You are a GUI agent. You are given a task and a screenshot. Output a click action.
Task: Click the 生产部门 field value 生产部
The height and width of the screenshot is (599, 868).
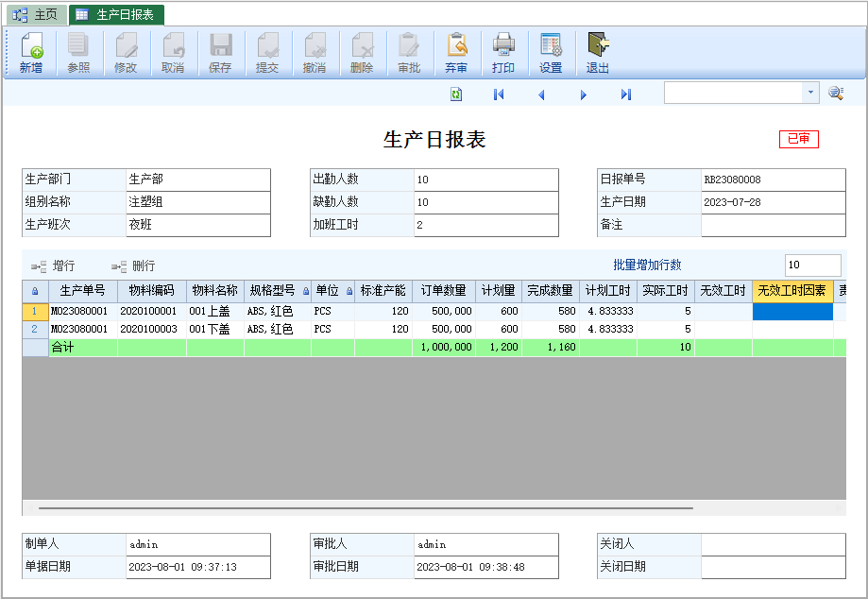pos(198,180)
